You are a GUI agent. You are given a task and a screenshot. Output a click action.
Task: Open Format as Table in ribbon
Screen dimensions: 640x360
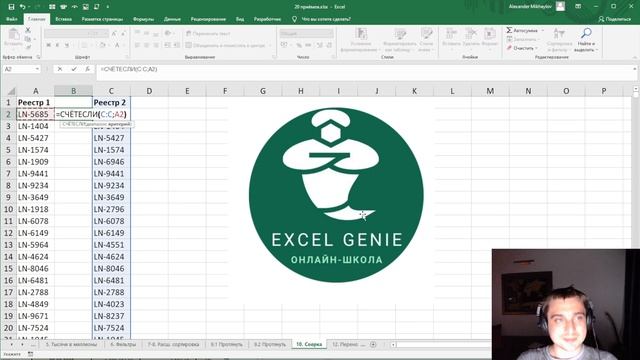coord(400,40)
